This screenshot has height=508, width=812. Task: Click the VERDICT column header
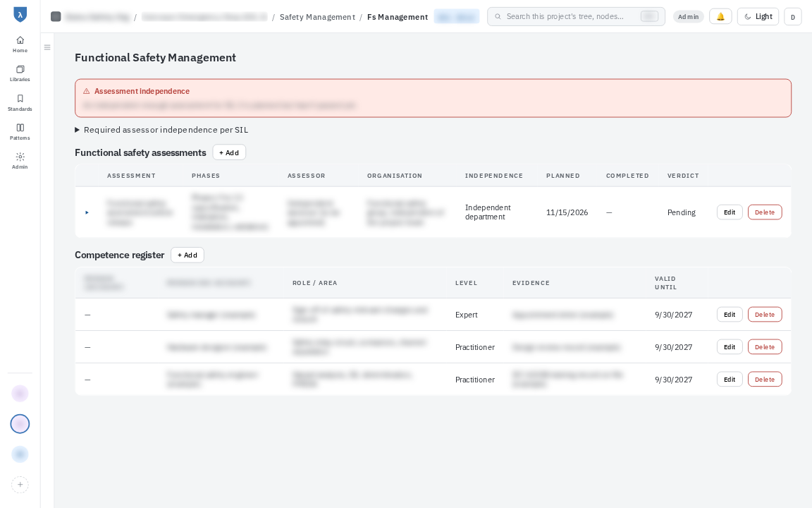[x=683, y=176]
